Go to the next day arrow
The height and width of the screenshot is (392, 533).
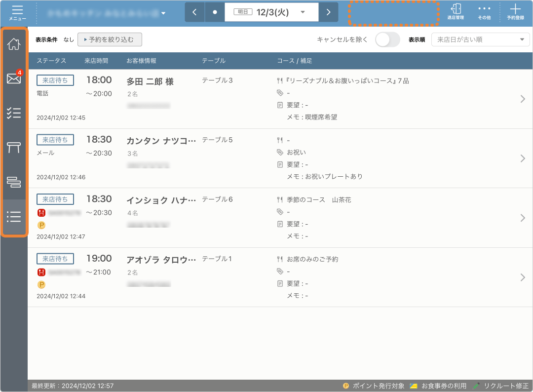[x=328, y=12]
